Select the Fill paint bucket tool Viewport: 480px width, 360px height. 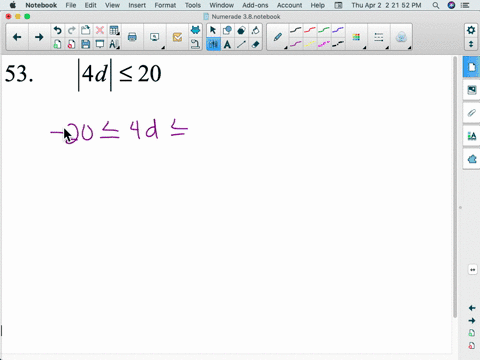[x=255, y=30]
